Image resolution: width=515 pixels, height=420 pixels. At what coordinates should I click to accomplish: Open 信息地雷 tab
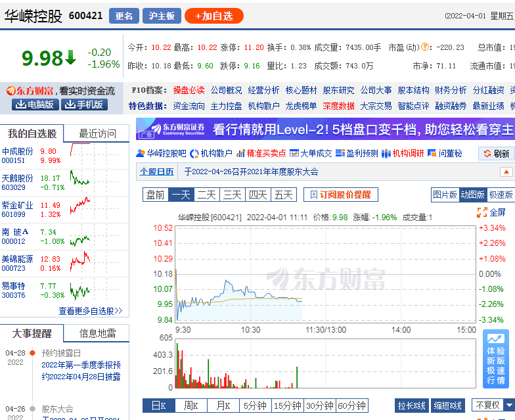[97, 333]
